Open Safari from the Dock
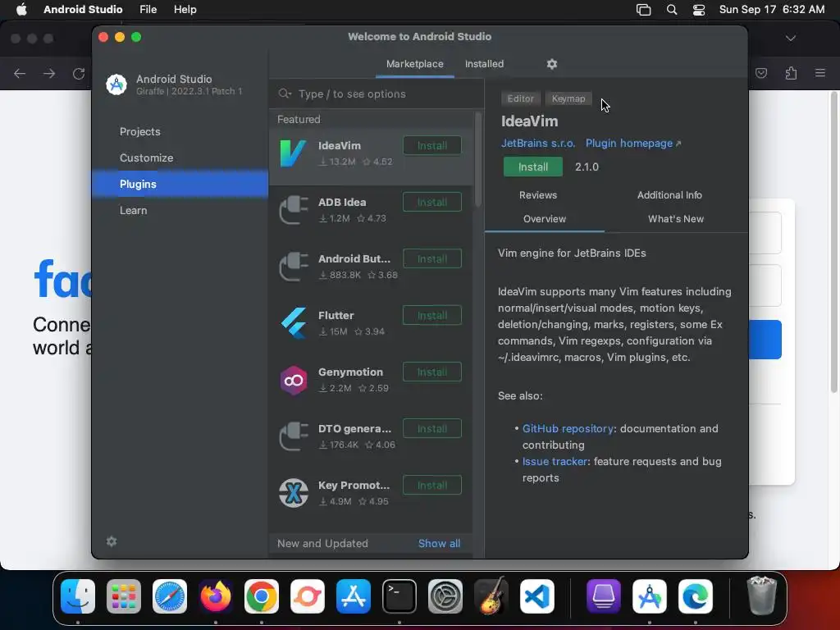This screenshot has width=840, height=630. 170,596
